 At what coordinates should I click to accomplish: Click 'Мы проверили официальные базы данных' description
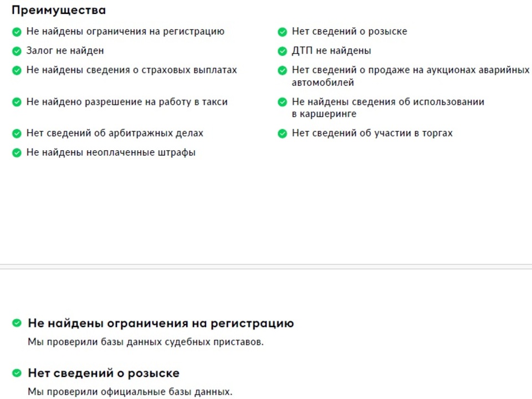coord(130,392)
